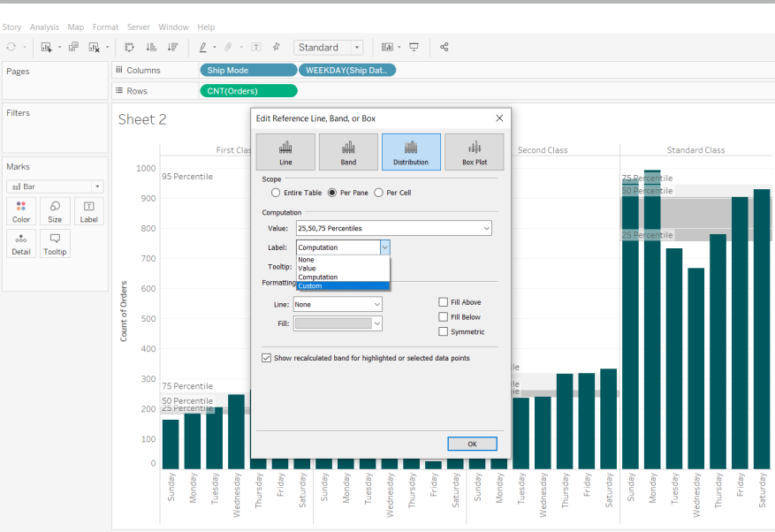Uncheck Show recalculated band for highlighted points
775x532 pixels.
coord(266,358)
